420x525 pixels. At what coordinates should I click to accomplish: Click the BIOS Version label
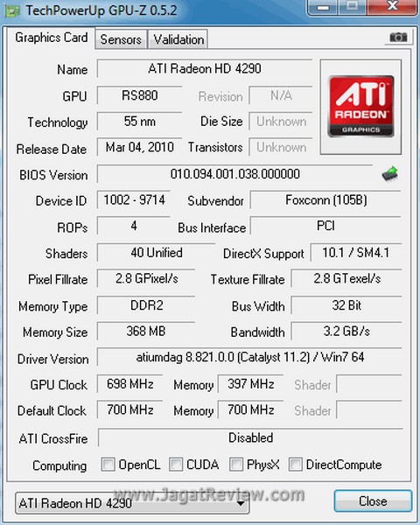tap(53, 175)
